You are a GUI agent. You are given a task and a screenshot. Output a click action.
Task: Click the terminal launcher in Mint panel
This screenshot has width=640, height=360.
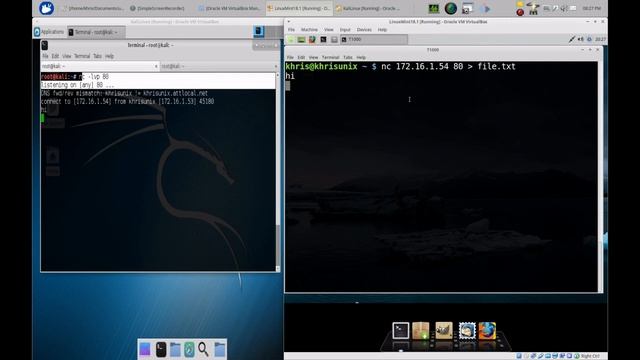pos(323,40)
